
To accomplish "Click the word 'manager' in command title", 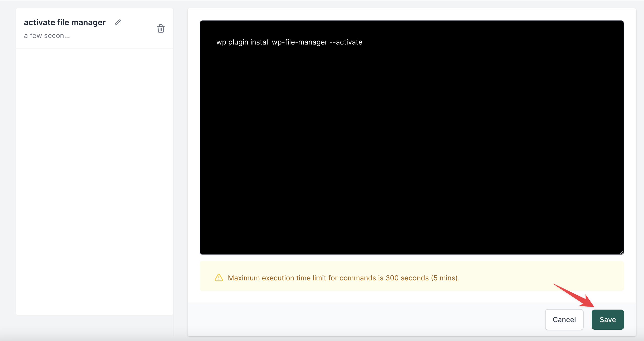I will pos(88,22).
